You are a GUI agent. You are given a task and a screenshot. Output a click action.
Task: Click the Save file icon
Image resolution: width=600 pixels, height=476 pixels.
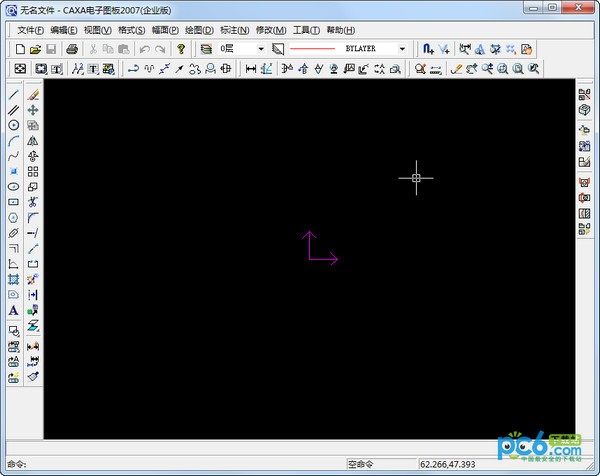pyautogui.click(x=51, y=48)
